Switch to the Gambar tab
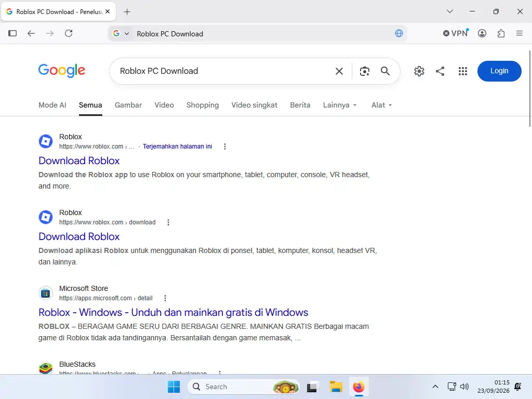Viewport: 532px width, 399px height. [128, 105]
